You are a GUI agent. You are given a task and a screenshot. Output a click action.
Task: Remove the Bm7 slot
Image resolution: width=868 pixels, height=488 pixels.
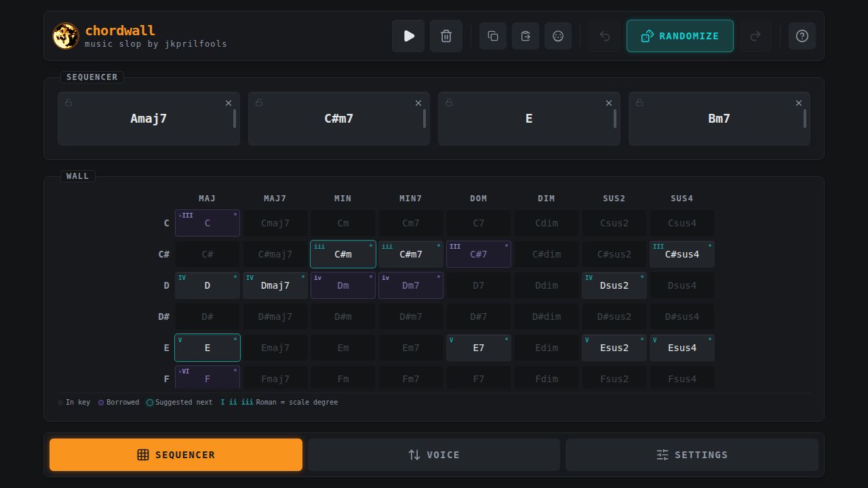[x=799, y=103]
